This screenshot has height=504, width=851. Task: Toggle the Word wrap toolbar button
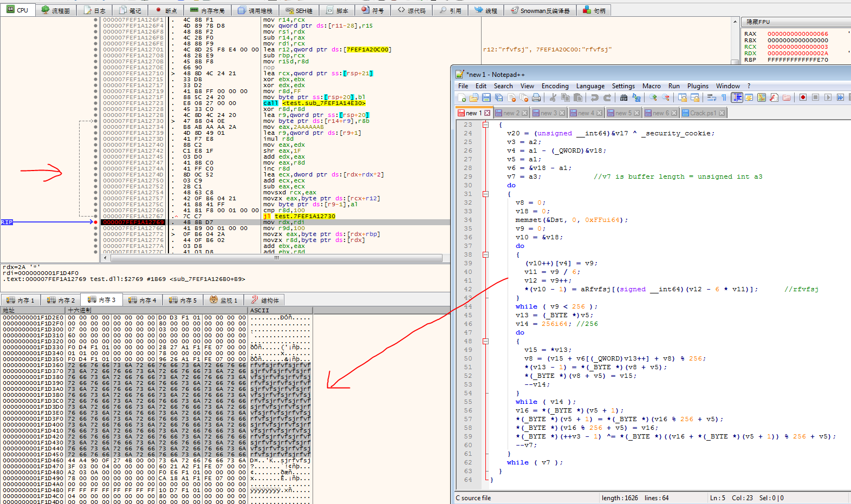(x=711, y=97)
